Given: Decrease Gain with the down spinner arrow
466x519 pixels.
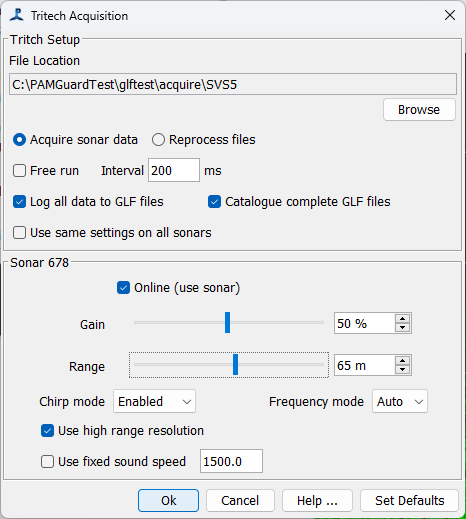Looking at the screenshot, I should (402, 328).
